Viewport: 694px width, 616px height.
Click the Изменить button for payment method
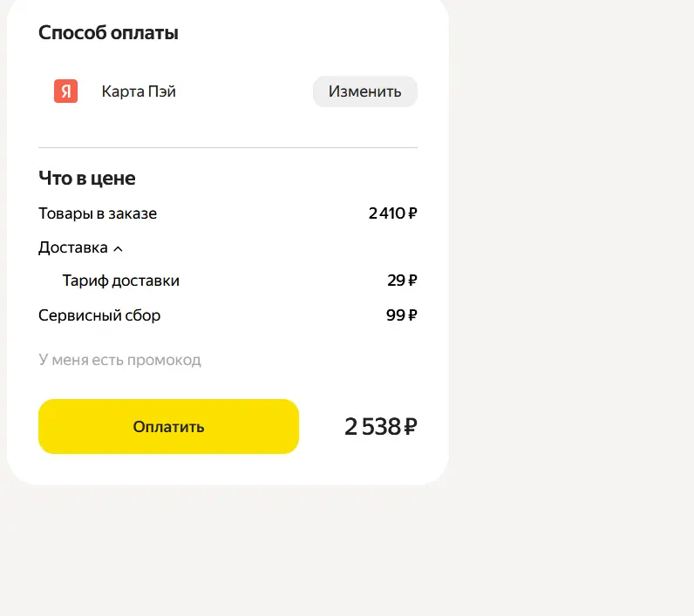tap(364, 91)
